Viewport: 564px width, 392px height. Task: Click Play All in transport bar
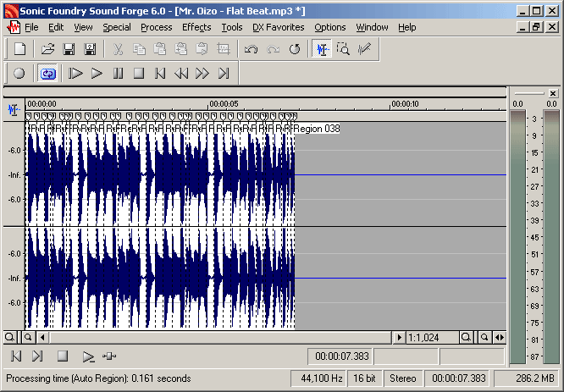pos(75,74)
